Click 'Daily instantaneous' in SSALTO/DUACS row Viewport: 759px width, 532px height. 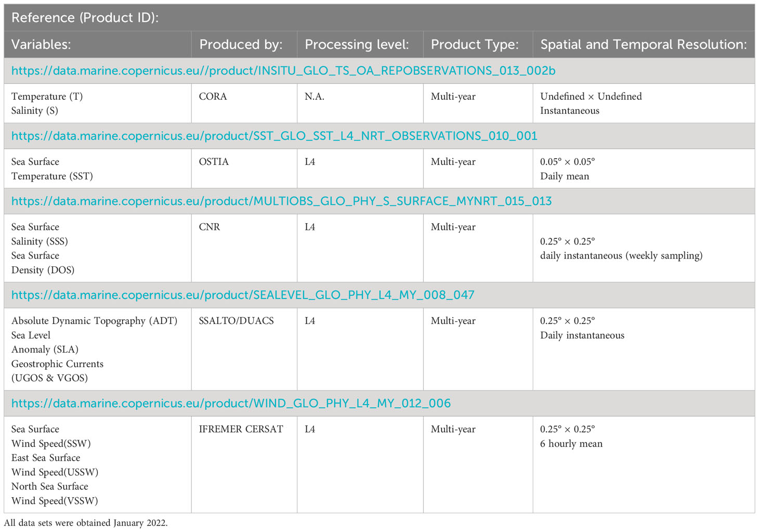(x=582, y=335)
